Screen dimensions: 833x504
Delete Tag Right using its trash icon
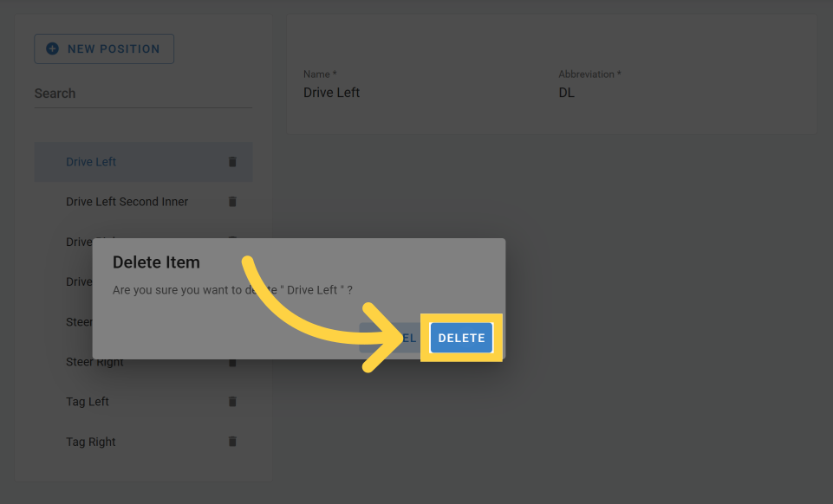232,442
